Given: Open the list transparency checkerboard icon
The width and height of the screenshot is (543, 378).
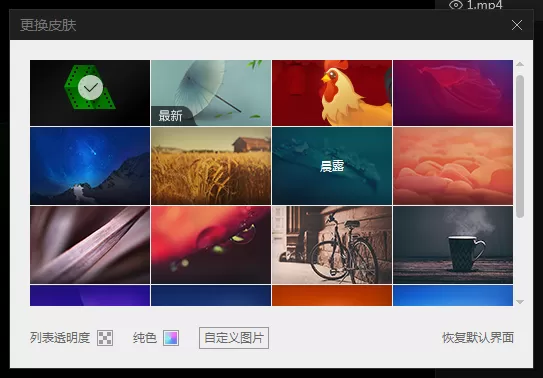Looking at the screenshot, I should tap(105, 338).
